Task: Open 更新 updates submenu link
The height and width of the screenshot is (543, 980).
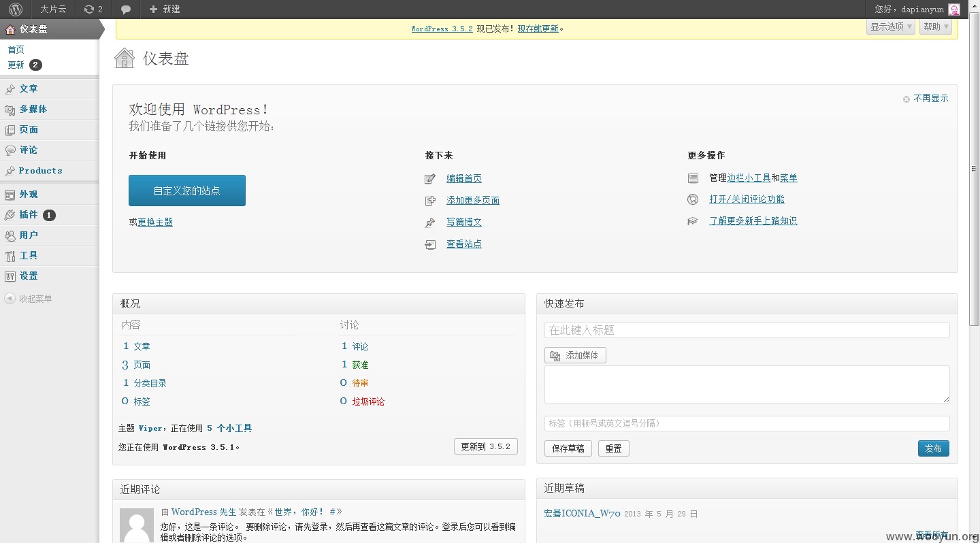Action: [x=16, y=65]
